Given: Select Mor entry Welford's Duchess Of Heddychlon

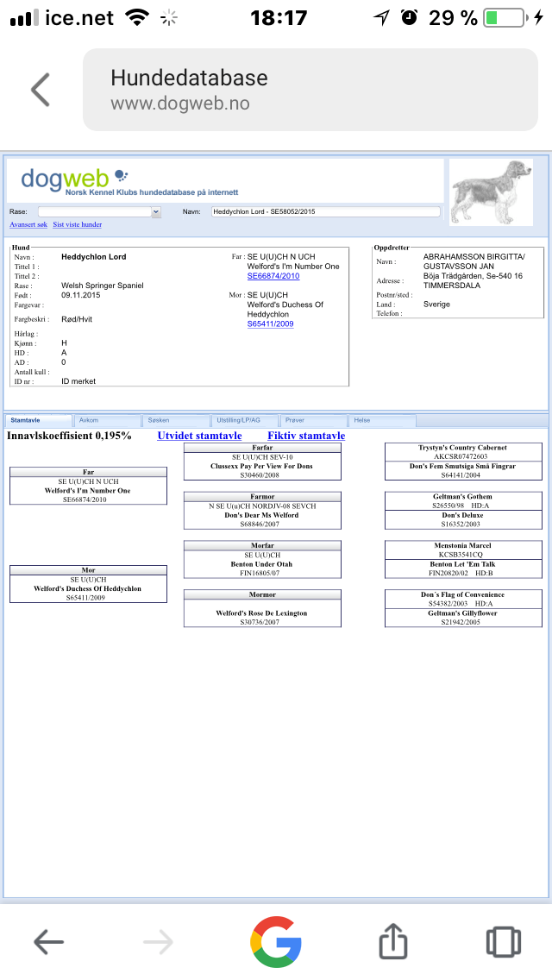Looking at the screenshot, I should click(x=88, y=584).
